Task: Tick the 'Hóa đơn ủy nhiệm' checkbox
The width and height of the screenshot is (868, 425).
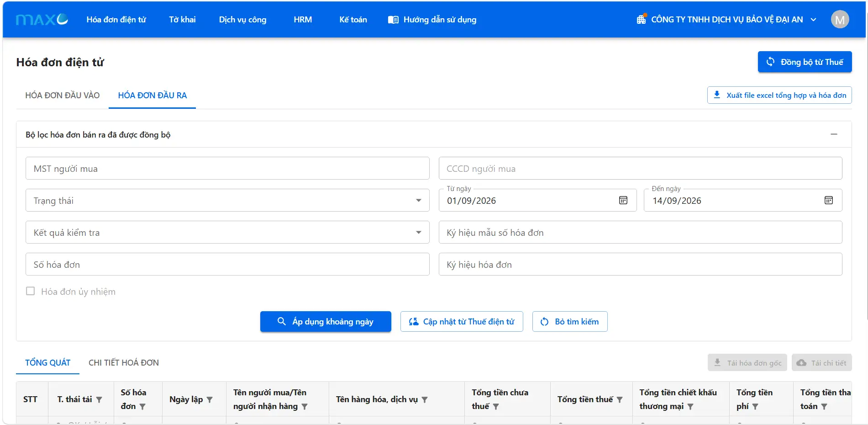Action: coord(31,291)
